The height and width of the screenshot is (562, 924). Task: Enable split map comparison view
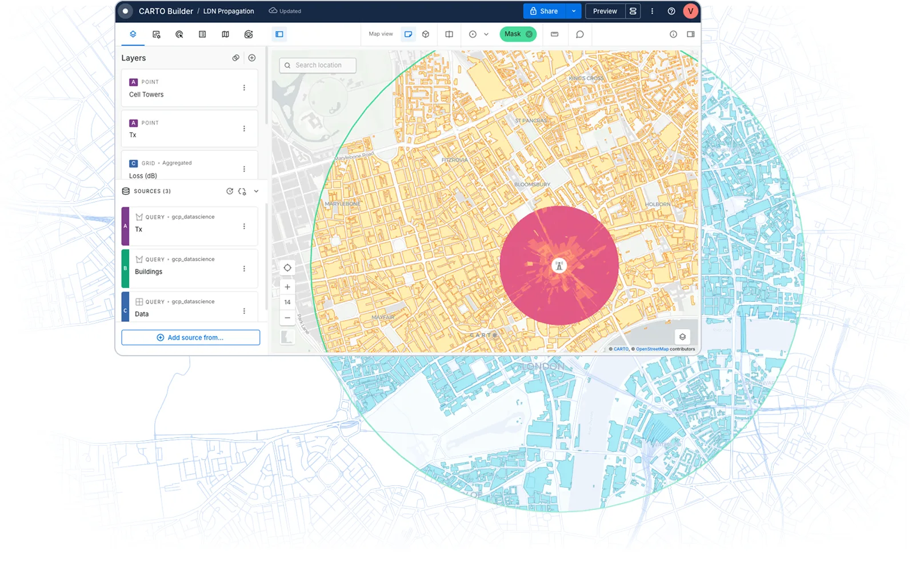(449, 34)
